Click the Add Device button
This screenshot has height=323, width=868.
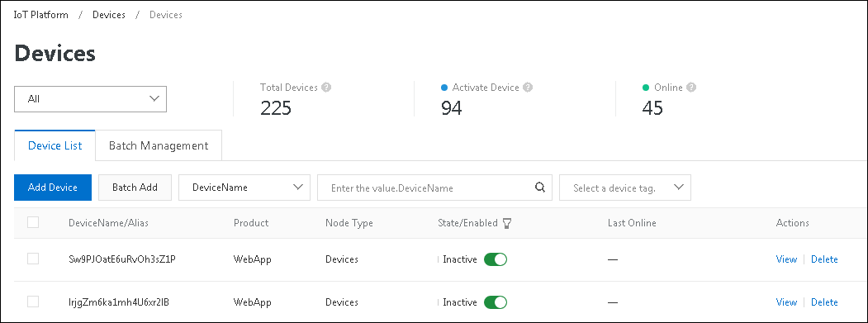tap(53, 188)
